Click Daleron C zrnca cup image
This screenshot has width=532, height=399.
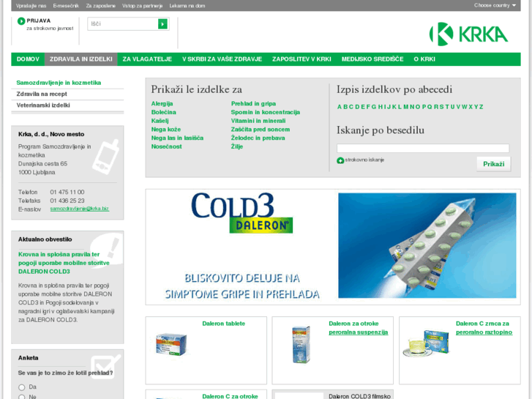tap(427, 343)
